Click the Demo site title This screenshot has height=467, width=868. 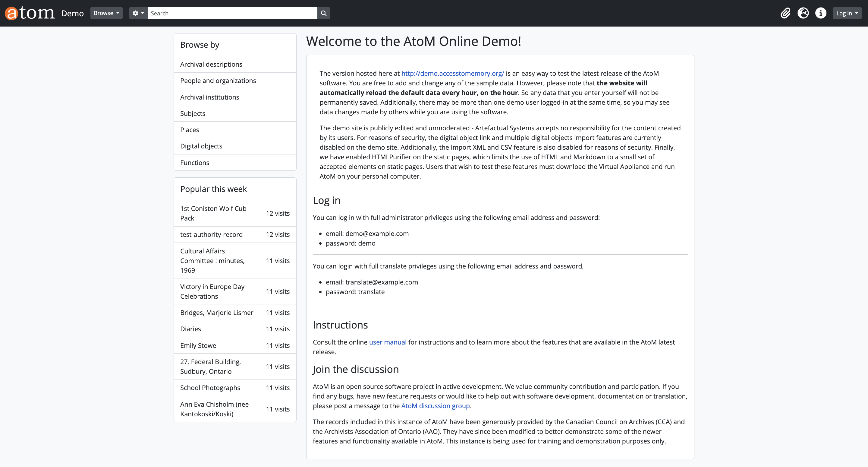click(x=72, y=13)
